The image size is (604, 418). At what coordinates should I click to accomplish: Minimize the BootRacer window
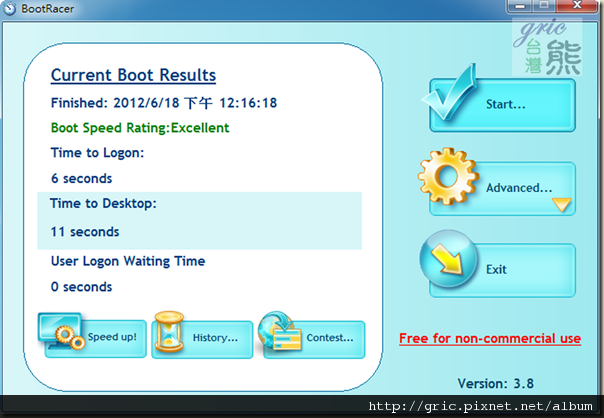click(520, 6)
